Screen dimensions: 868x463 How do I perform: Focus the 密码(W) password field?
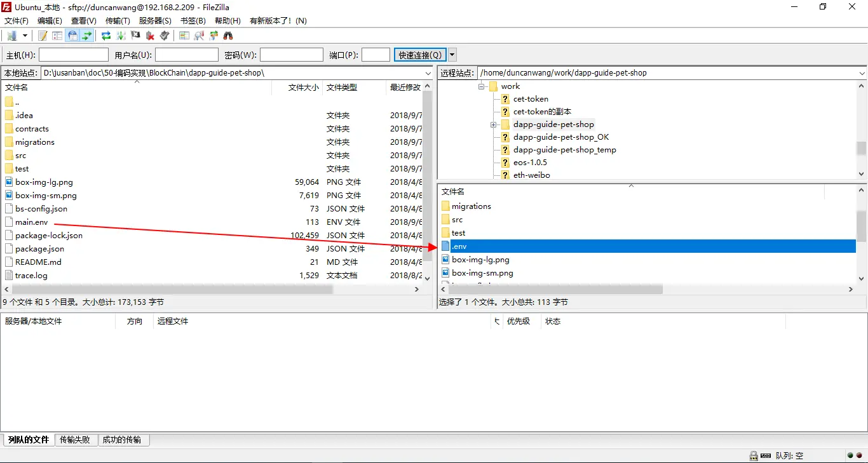pos(292,55)
